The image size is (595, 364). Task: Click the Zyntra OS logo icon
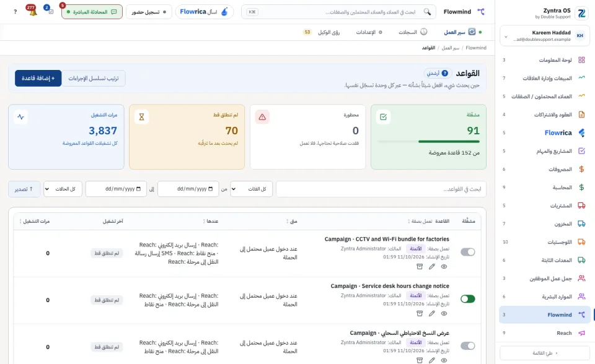[581, 13]
